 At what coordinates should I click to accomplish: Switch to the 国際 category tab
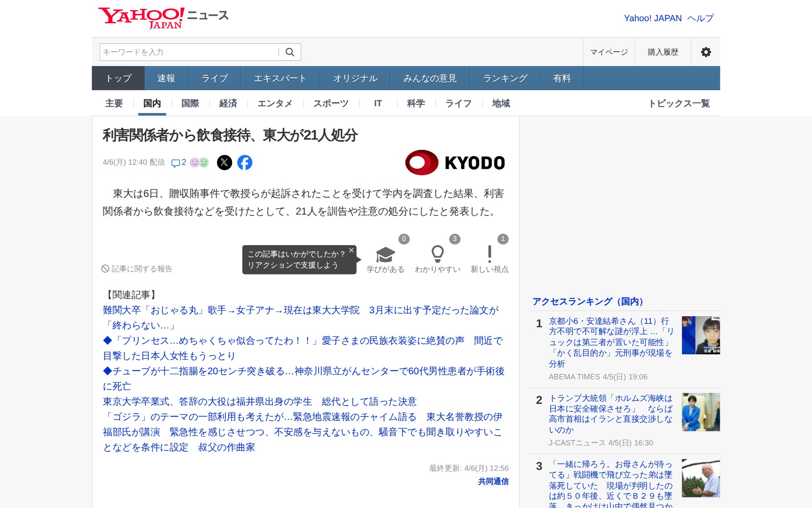(190, 103)
